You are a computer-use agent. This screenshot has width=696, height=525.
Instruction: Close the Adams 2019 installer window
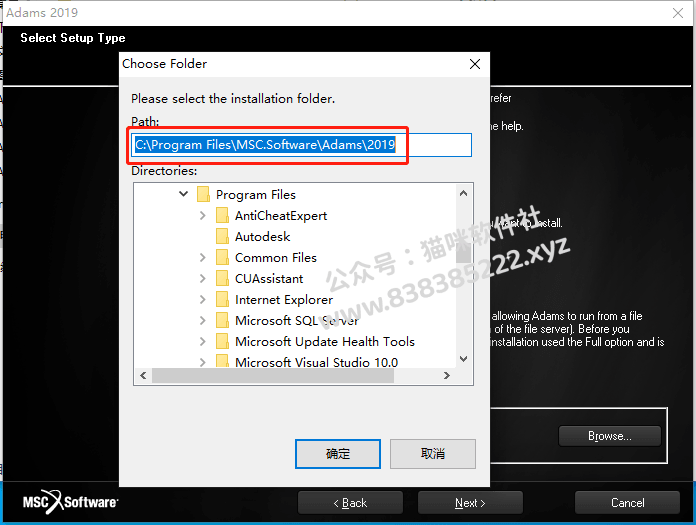(678, 13)
